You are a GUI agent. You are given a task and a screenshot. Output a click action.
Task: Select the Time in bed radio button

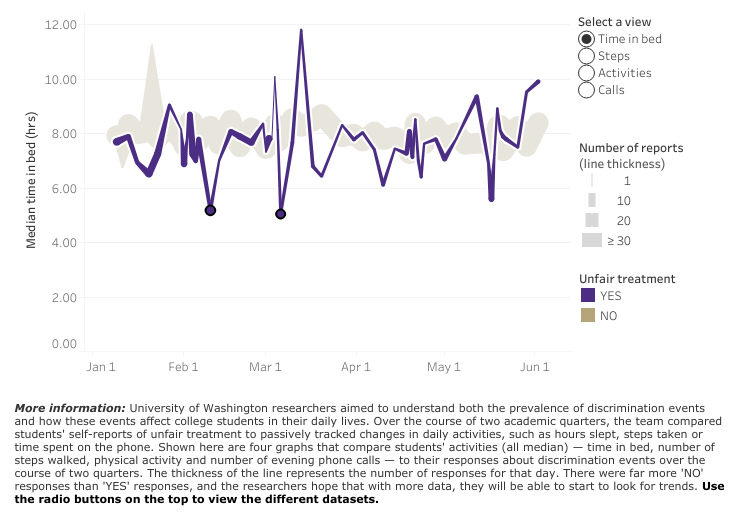point(586,39)
